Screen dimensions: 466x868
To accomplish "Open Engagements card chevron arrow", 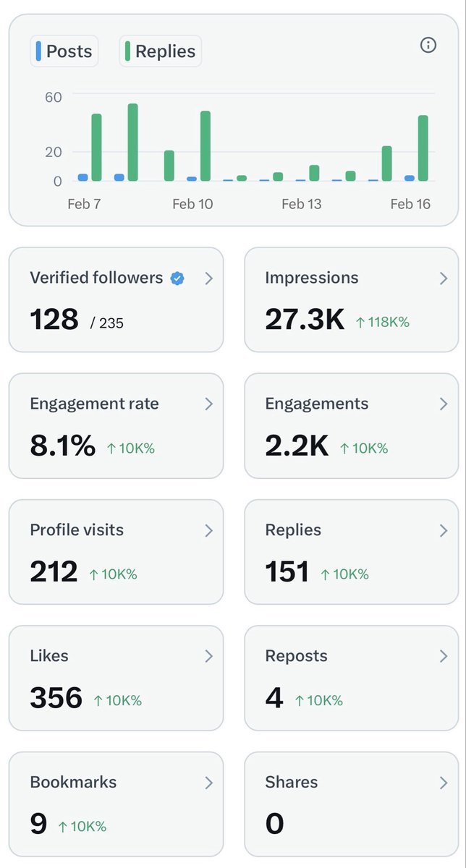I will click(x=444, y=404).
